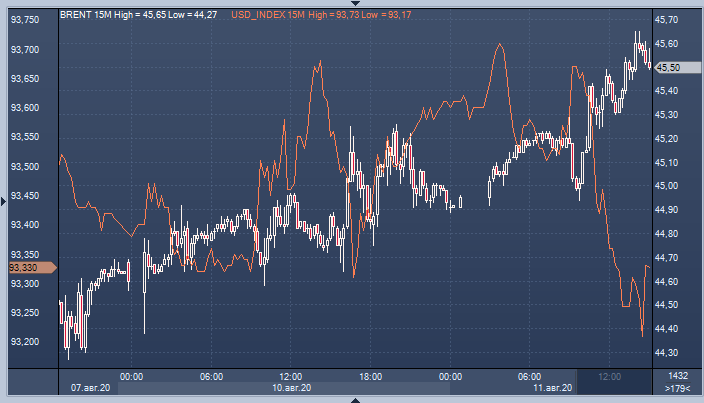
Task: Select the 11.авг.20 date segment
Action: pos(552,388)
